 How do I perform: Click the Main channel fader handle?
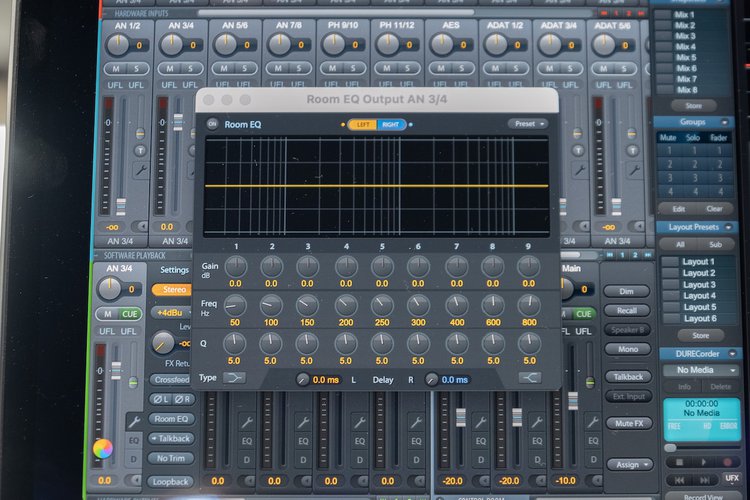coord(572,400)
